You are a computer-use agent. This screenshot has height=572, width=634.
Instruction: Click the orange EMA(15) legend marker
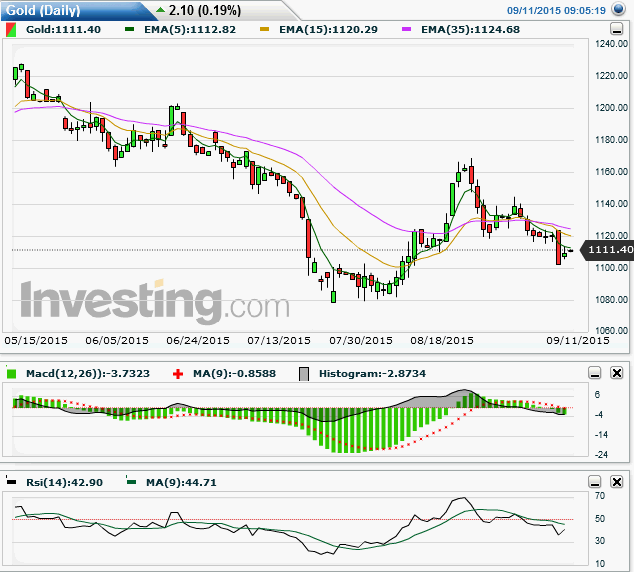click(x=264, y=29)
